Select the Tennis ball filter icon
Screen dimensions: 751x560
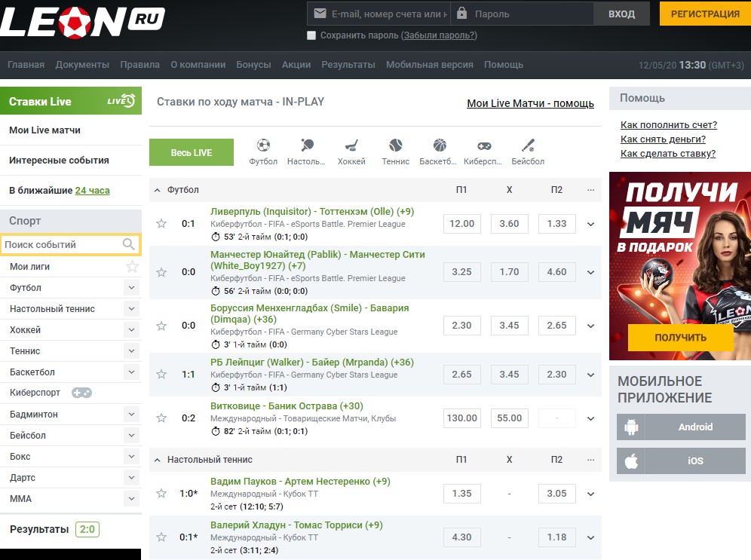click(x=396, y=145)
